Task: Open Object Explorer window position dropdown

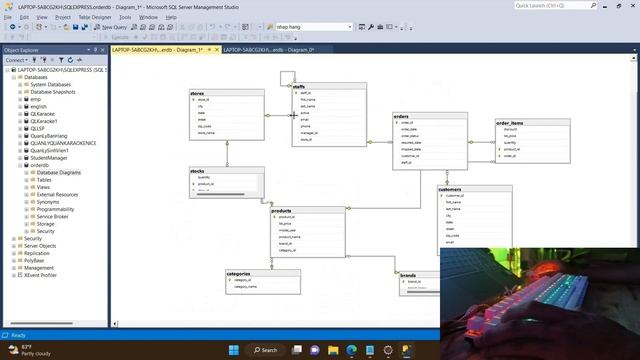Action: tap(89, 50)
